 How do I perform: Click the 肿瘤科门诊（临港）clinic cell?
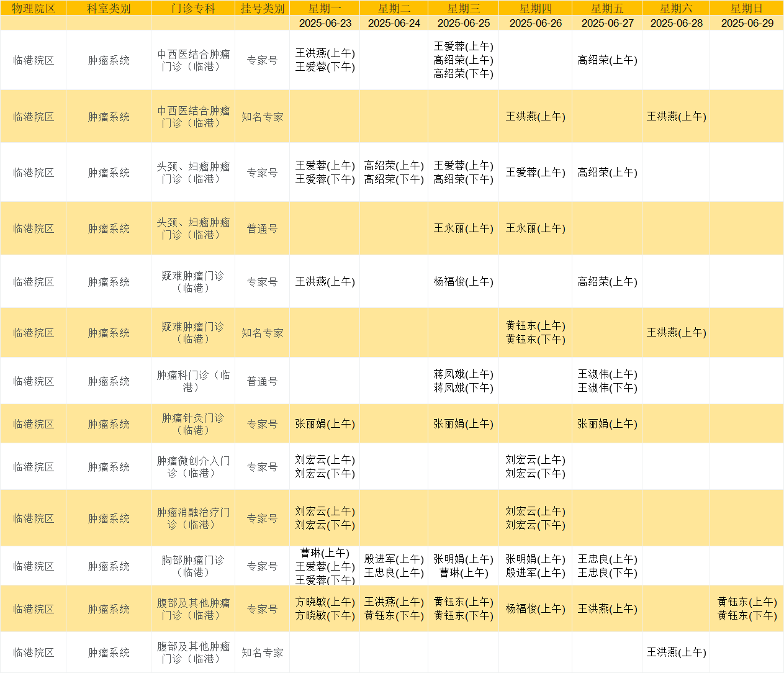click(x=193, y=381)
